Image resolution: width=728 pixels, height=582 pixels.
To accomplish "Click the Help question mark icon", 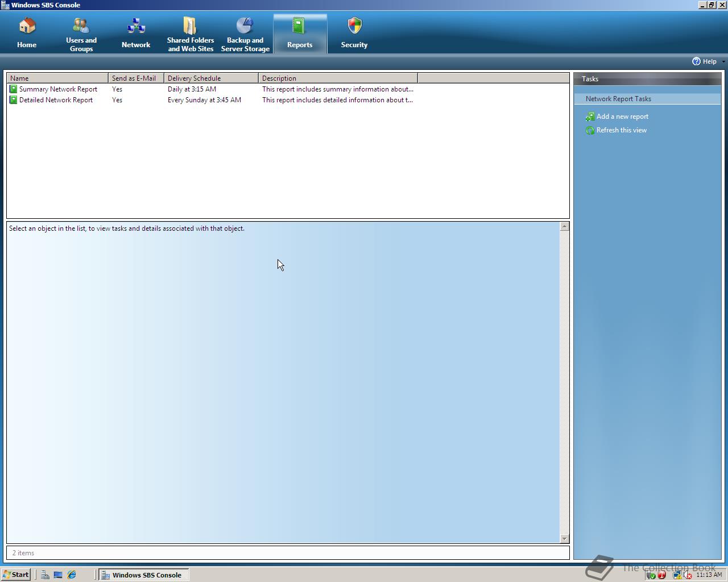I will (696, 61).
